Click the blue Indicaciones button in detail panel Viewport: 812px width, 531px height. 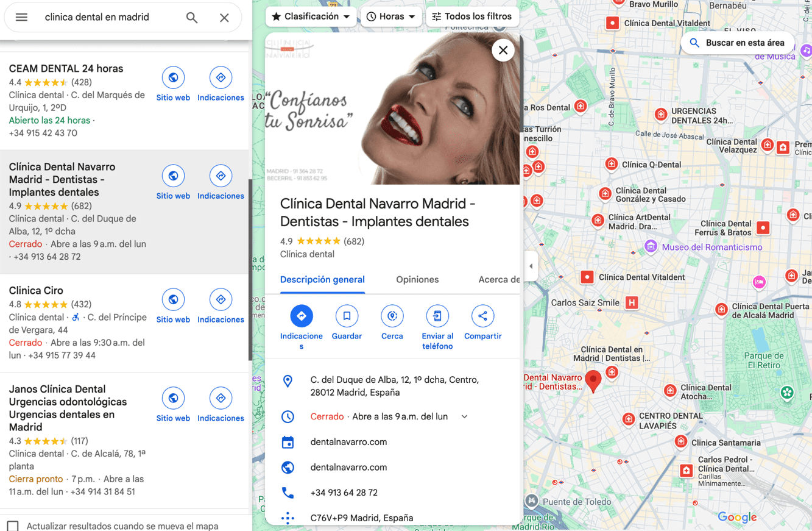click(x=302, y=316)
